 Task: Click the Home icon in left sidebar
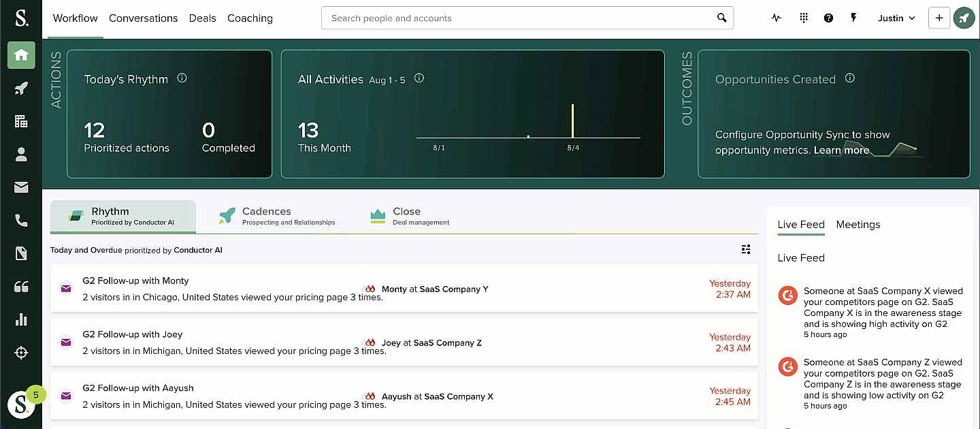(21, 55)
